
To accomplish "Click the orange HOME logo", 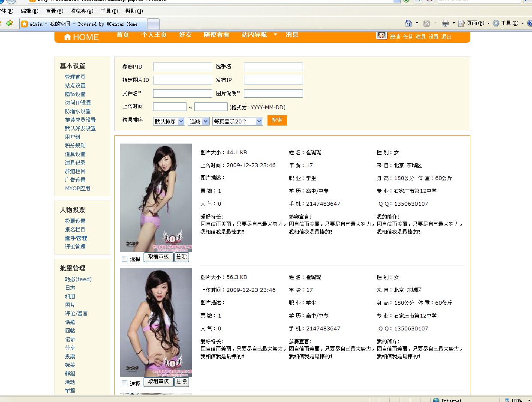I will pyautogui.click(x=81, y=37).
